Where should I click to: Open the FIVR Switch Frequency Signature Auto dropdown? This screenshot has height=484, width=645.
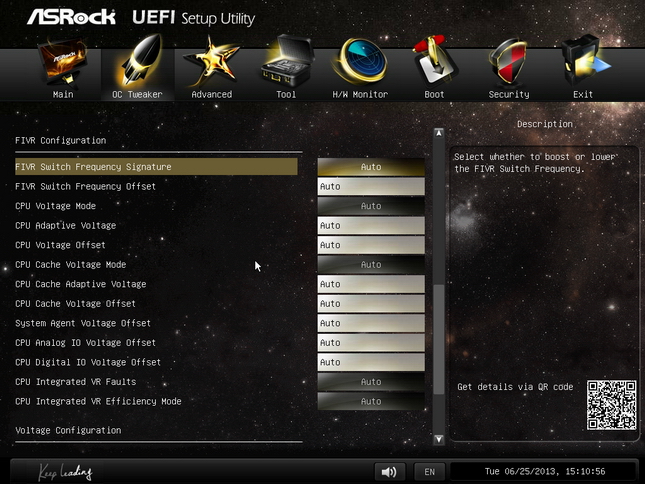click(371, 167)
